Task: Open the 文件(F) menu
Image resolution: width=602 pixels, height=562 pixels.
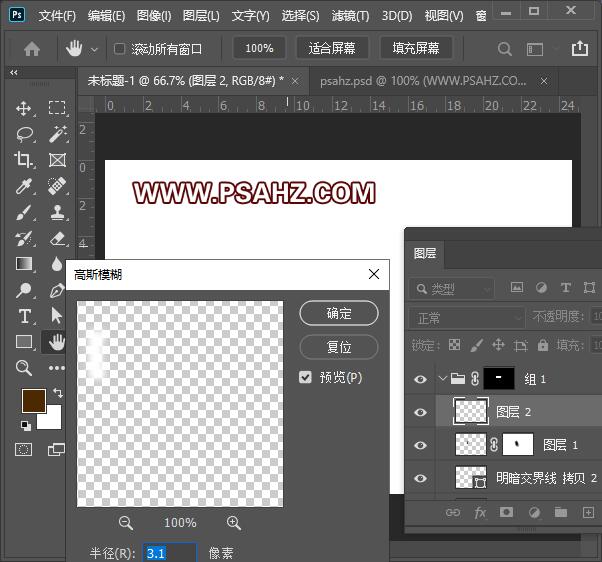Action: coord(57,16)
